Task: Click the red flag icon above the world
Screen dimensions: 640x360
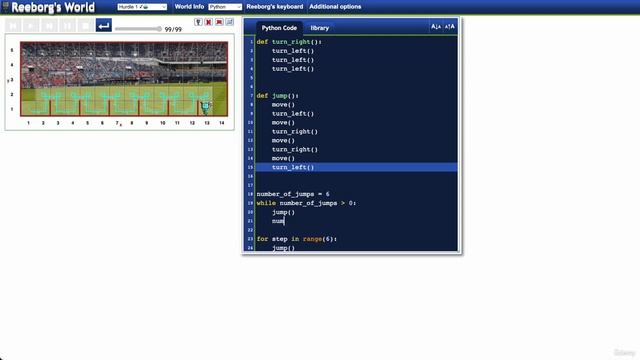Action: pyautogui.click(x=219, y=22)
